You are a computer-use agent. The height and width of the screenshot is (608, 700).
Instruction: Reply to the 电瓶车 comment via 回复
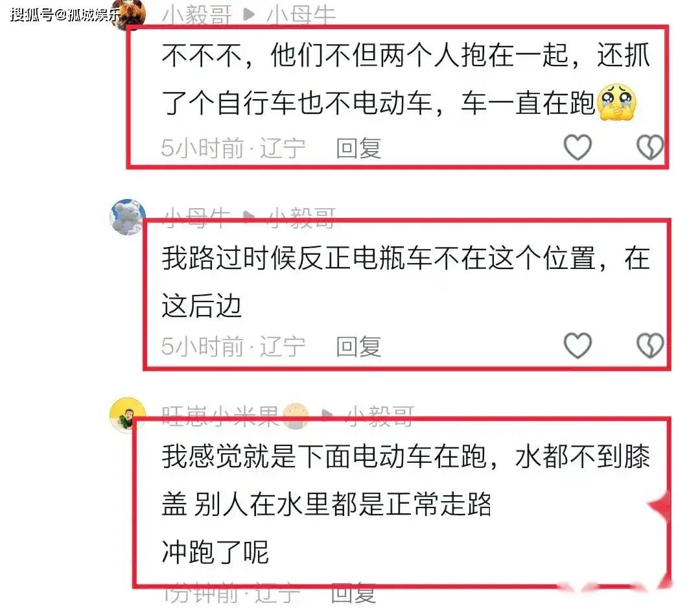point(358,346)
